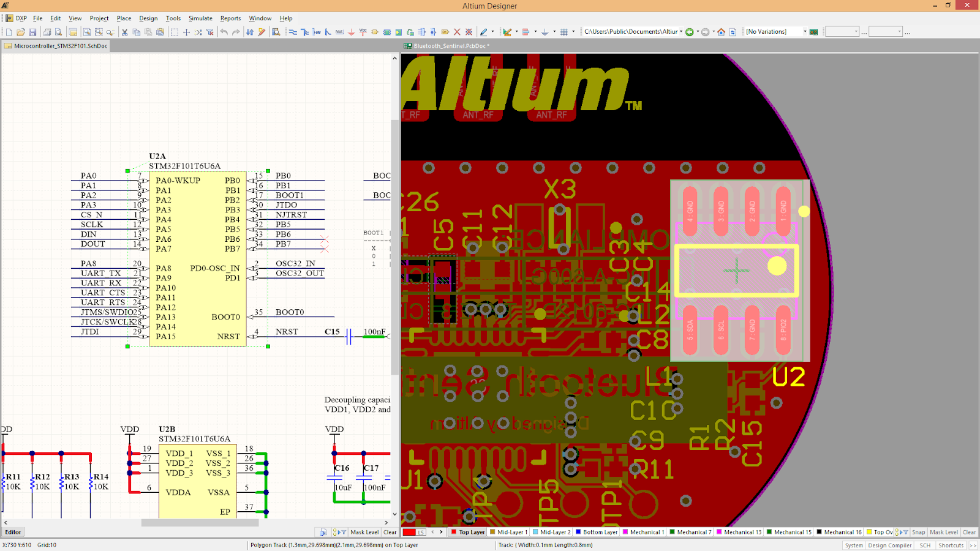Select the Place Bus tool
Viewport: 980px width, 551px height.
tap(304, 32)
